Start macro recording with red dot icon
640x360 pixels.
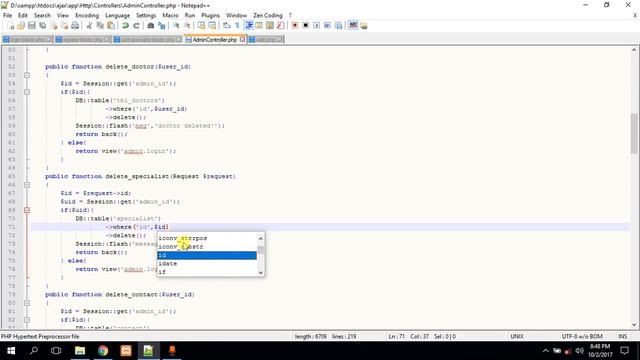[x=295, y=26]
